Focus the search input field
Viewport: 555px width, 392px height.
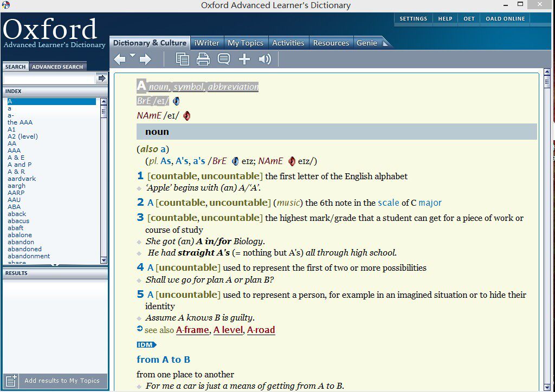tap(49, 79)
